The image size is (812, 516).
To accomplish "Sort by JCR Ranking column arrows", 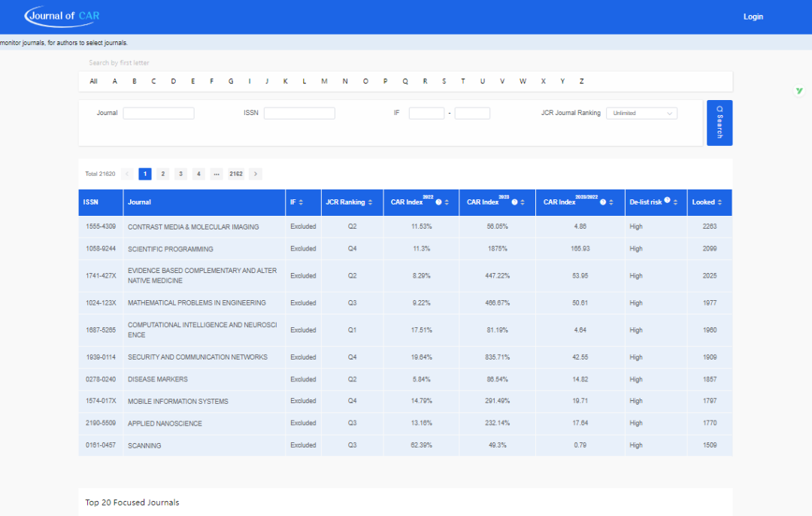I will point(370,202).
